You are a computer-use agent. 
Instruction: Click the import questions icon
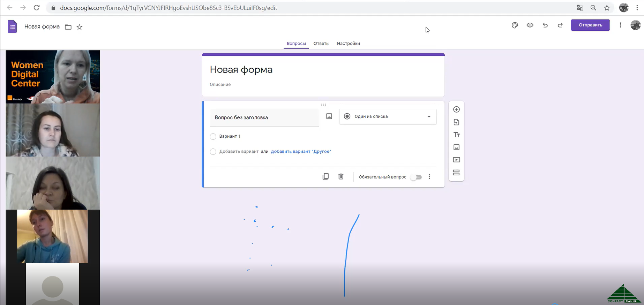456,122
